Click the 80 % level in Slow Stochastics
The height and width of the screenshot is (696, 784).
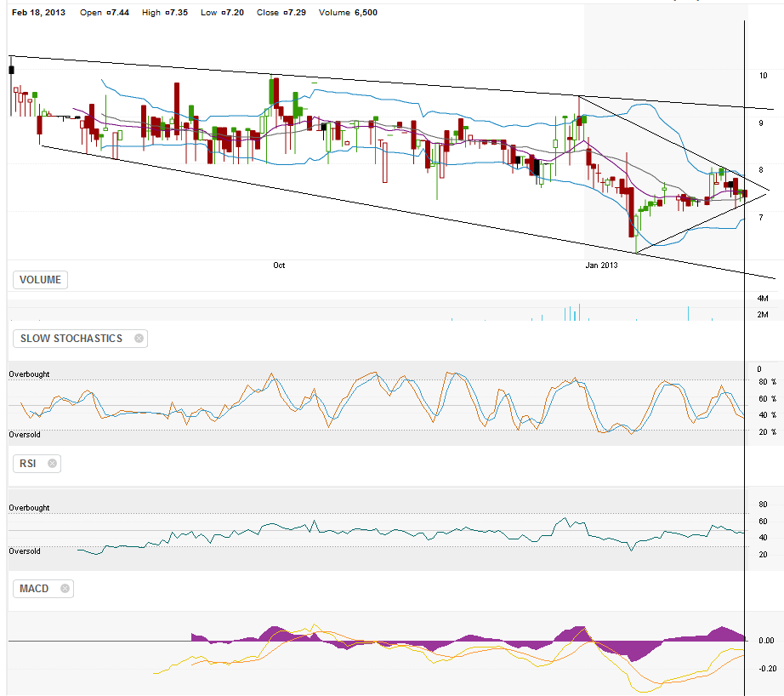[x=767, y=382]
